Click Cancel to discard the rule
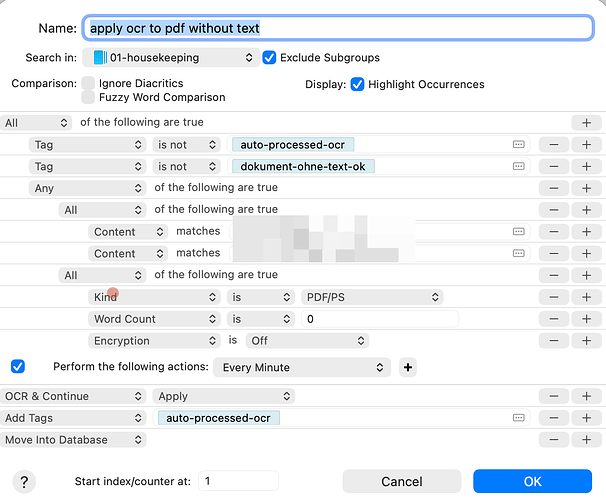The height and width of the screenshot is (500, 606). click(402, 481)
